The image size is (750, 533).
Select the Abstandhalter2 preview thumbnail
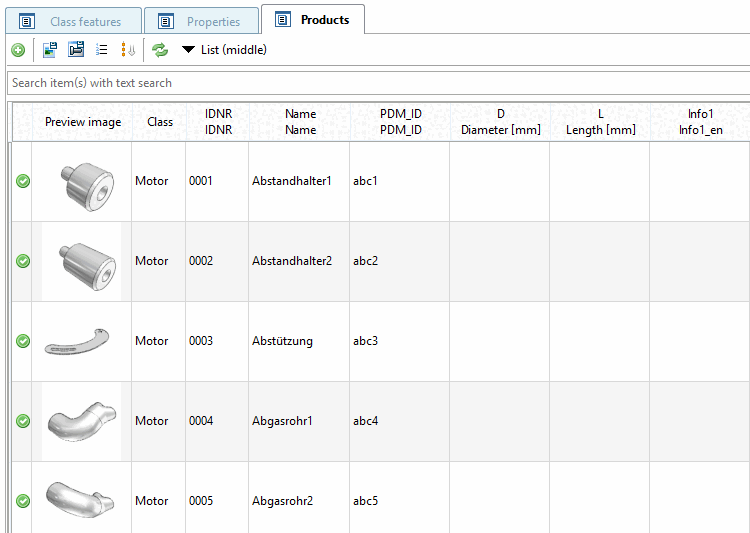[87, 266]
